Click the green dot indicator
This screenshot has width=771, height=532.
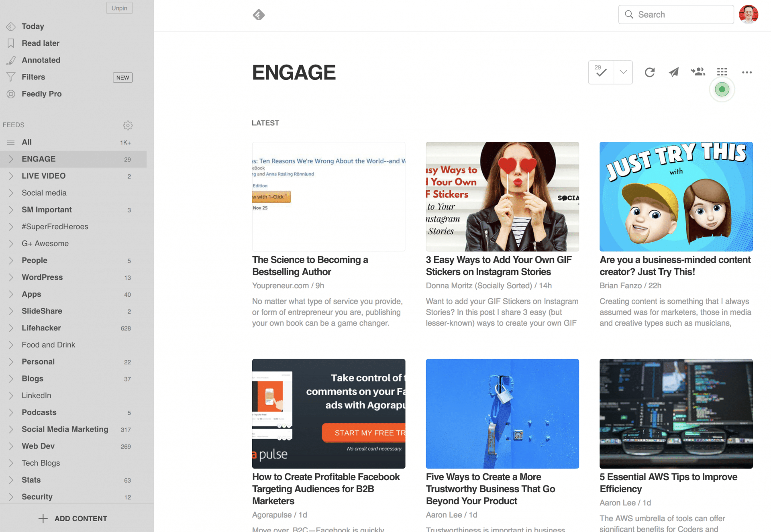(722, 90)
